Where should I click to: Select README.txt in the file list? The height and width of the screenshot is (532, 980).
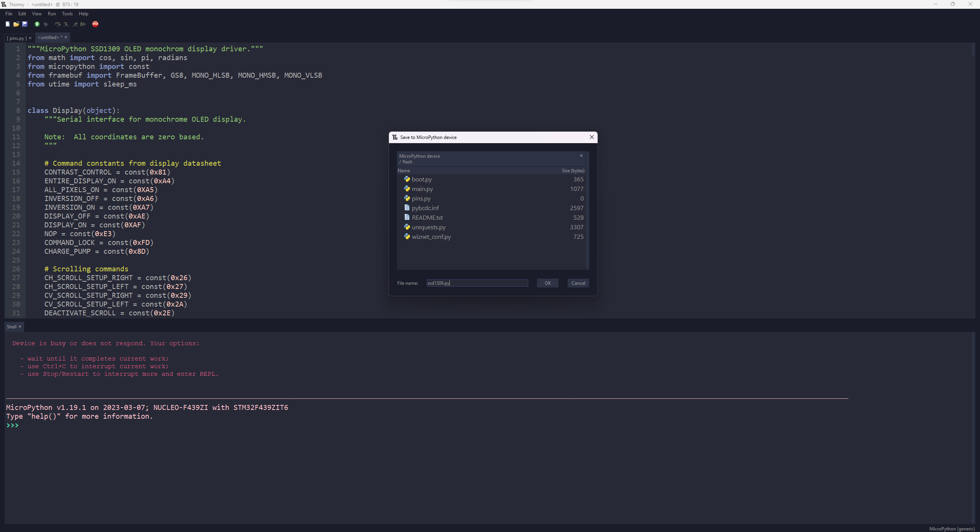(491, 217)
